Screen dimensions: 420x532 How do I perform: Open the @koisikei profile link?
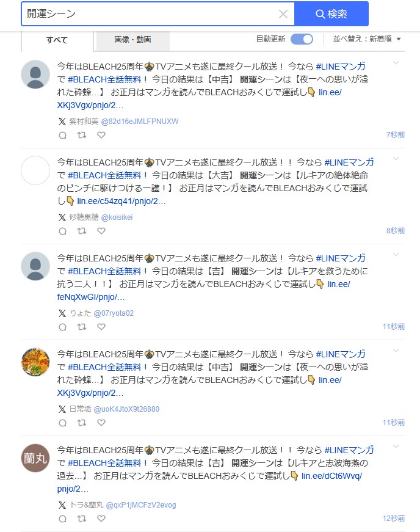coord(117,217)
